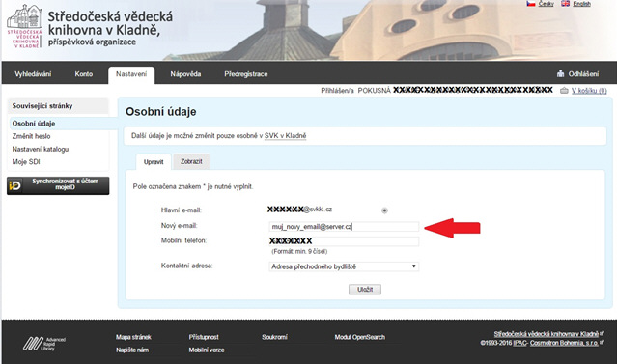Click the Odhlášení logout person icon

[x=561, y=73]
